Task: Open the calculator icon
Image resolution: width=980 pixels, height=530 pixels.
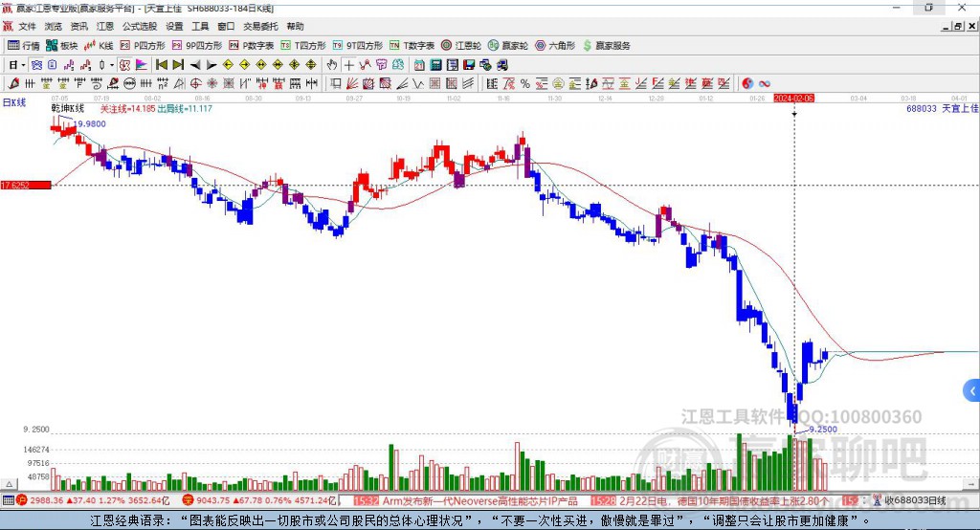Action: [435, 64]
